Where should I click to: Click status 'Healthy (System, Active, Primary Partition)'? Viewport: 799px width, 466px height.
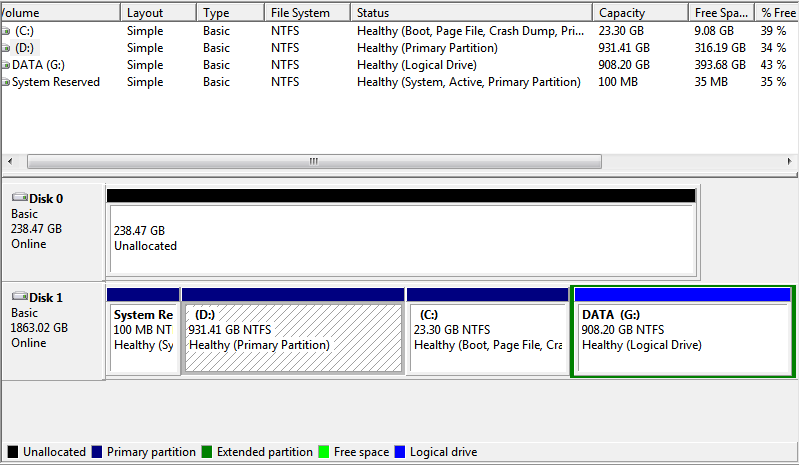pos(469,82)
